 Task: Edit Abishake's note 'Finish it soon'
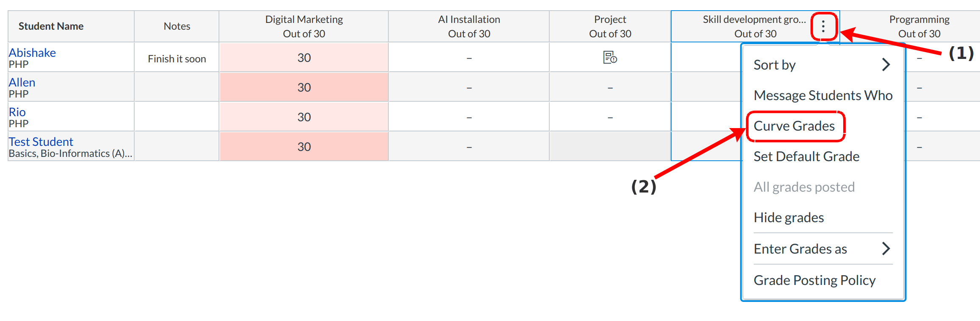click(x=177, y=59)
